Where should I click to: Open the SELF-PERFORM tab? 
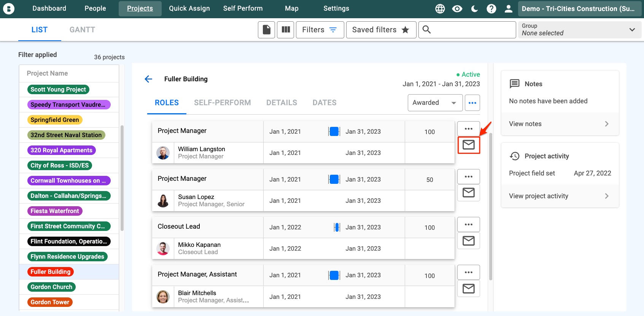pyautogui.click(x=223, y=103)
